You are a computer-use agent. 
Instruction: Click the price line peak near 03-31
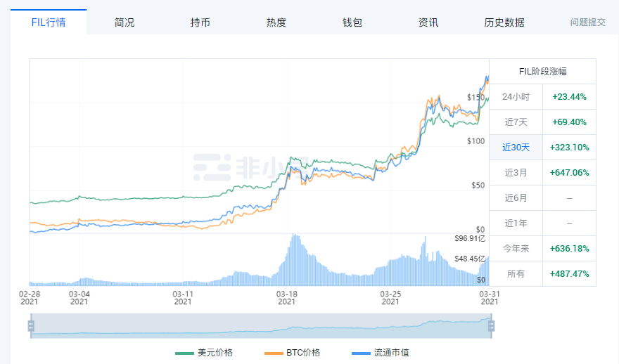coord(487,77)
